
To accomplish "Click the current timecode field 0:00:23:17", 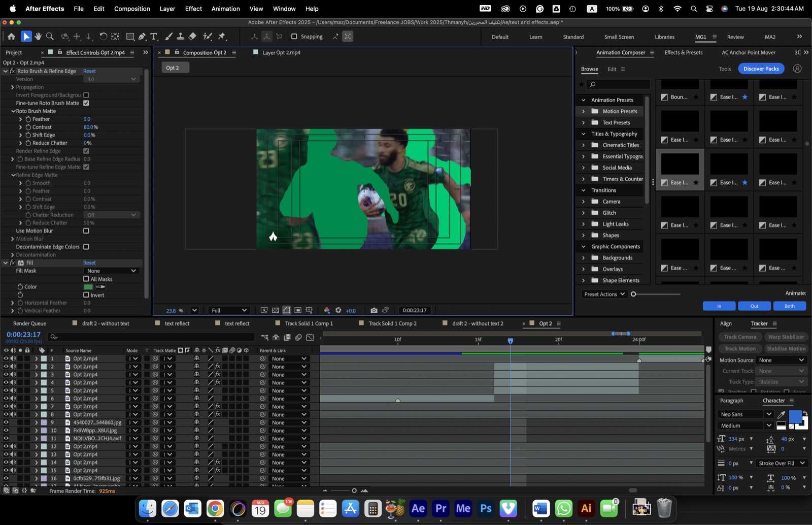I will tap(23, 335).
